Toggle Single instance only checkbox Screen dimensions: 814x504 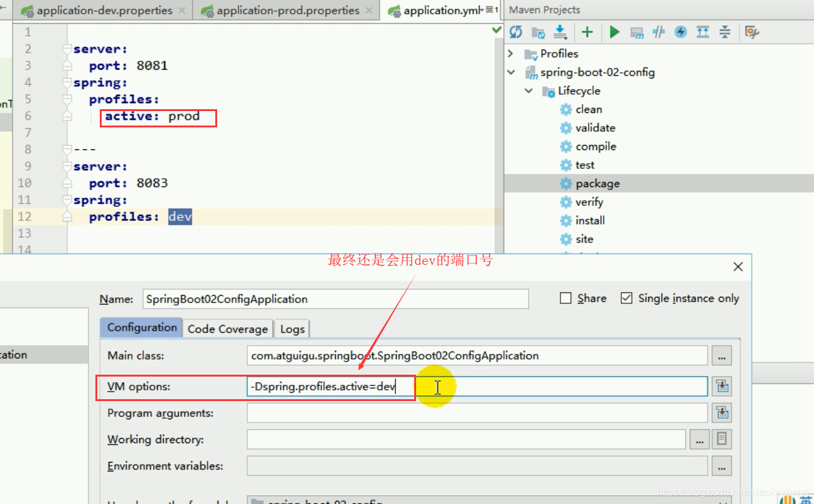click(626, 298)
